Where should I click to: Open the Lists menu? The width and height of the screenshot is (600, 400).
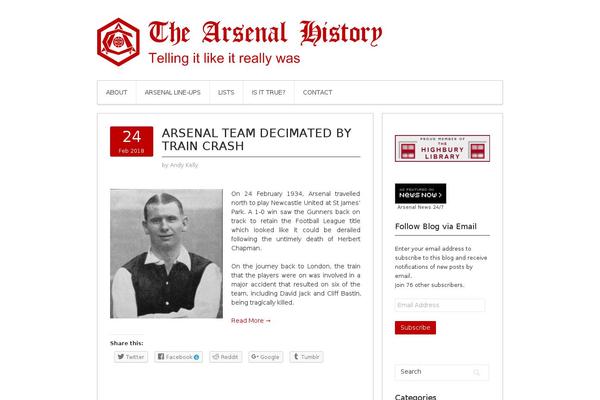[226, 92]
